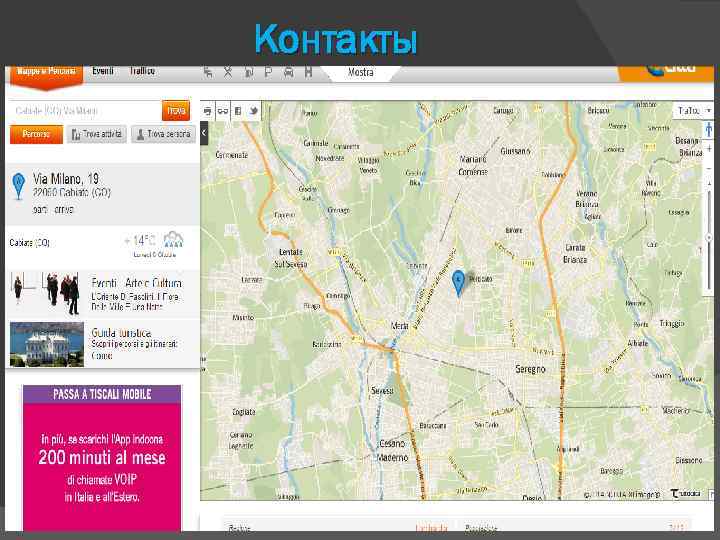Click the fuel station icon
Viewport: 720px width, 540px height.
click(x=248, y=72)
